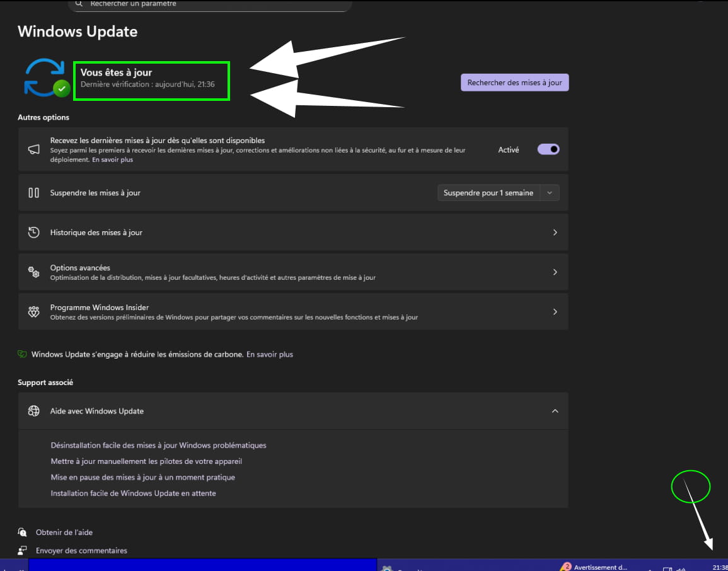Open Désinstallation facile des mises à jour link
Image resolution: width=728 pixels, height=571 pixels.
click(x=158, y=445)
